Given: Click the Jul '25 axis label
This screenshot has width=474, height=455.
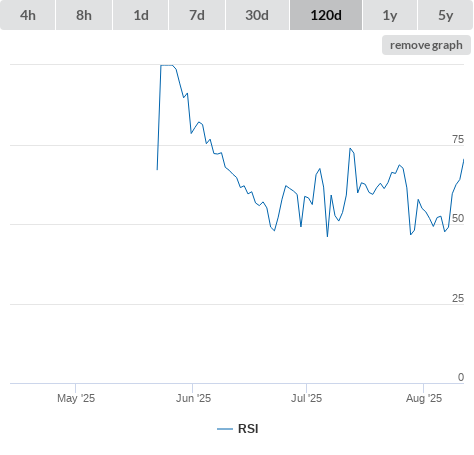Looking at the screenshot, I should pyautogui.click(x=306, y=398).
